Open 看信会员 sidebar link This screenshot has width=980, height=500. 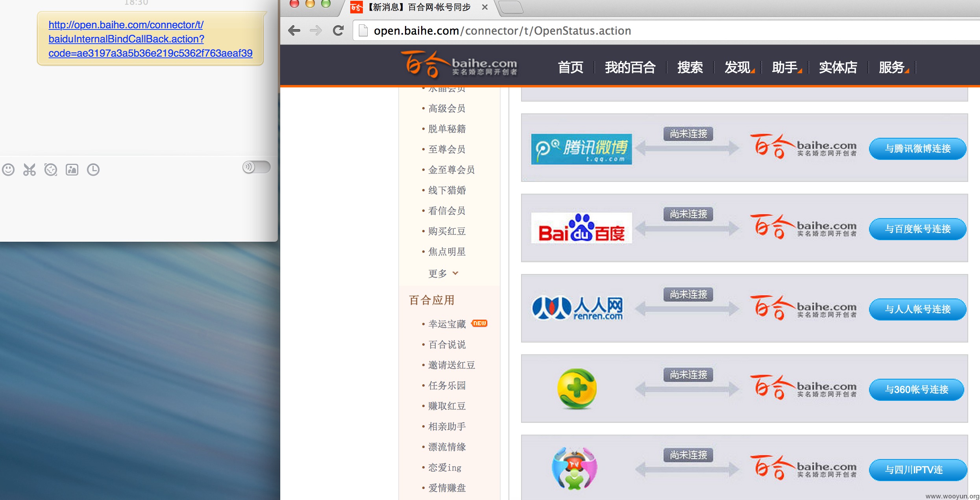[447, 211]
